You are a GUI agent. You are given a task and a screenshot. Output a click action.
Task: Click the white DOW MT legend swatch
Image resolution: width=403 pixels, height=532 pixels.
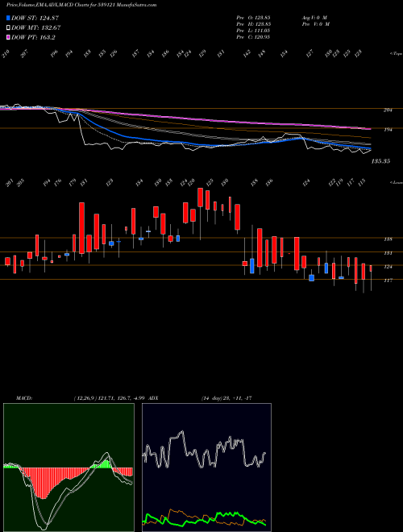pos(9,28)
